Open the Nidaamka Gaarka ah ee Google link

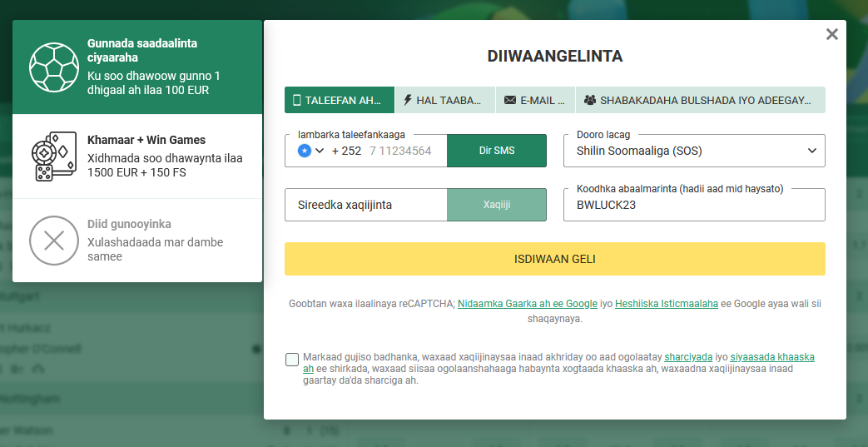coord(528,304)
